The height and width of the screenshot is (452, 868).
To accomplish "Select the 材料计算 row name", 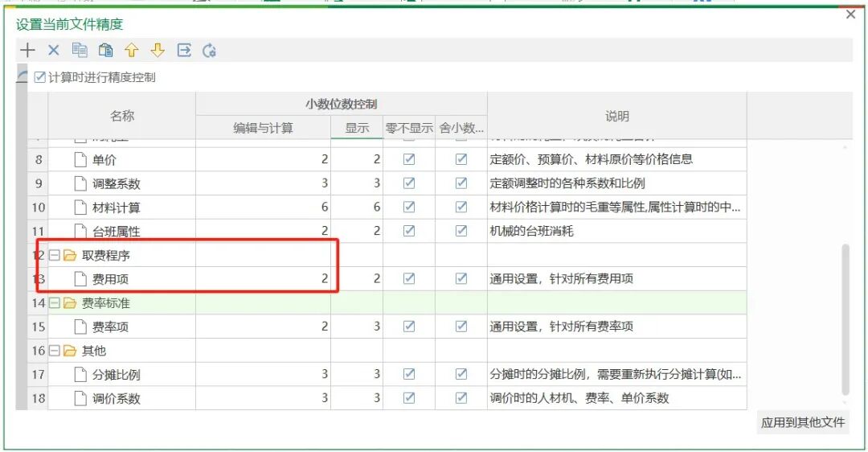I will tap(117, 208).
